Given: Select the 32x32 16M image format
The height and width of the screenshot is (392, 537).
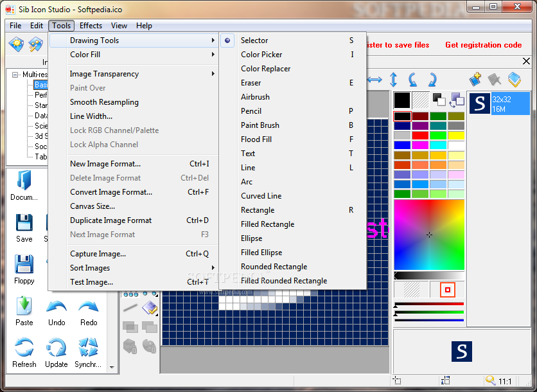Looking at the screenshot, I should point(499,103).
